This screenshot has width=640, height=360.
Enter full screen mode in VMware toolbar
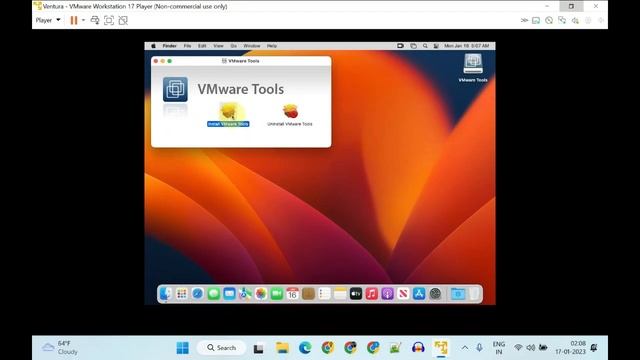[x=109, y=20]
